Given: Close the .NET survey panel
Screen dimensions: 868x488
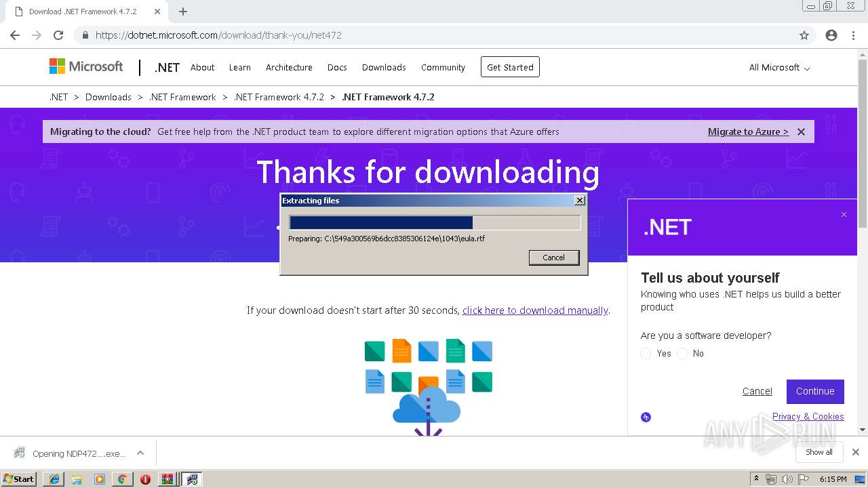Looking at the screenshot, I should [x=844, y=215].
